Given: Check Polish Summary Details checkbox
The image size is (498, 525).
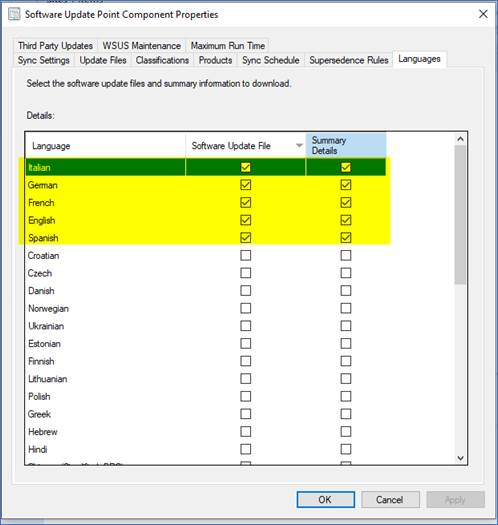Looking at the screenshot, I should click(346, 396).
